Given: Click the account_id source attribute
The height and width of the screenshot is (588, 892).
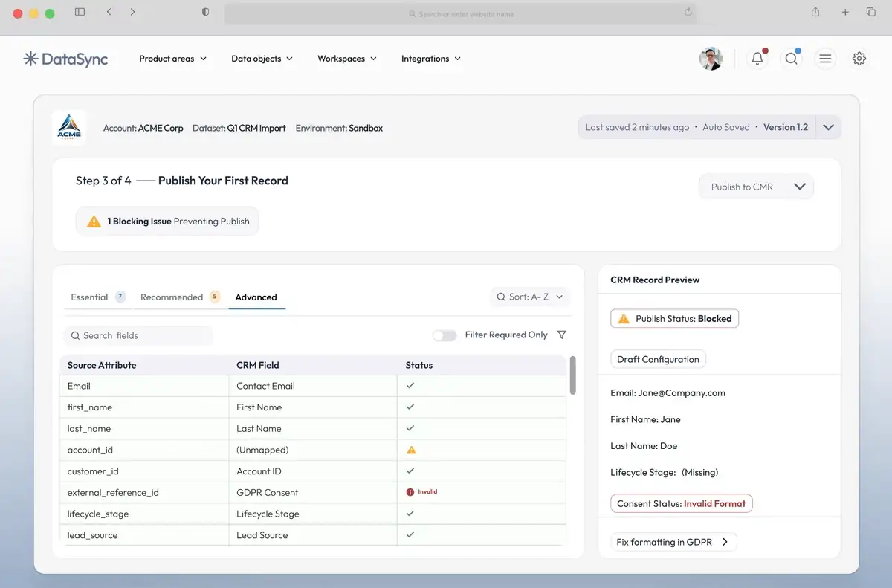Looking at the screenshot, I should [90, 450].
